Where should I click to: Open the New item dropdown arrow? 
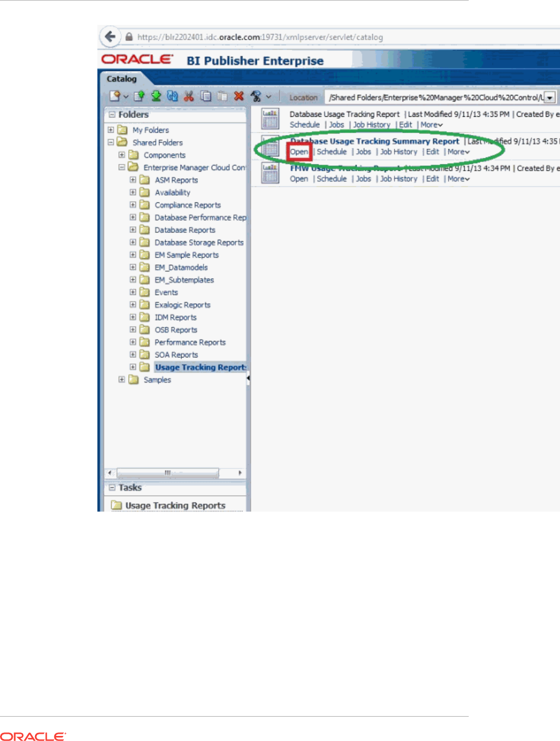pos(126,96)
